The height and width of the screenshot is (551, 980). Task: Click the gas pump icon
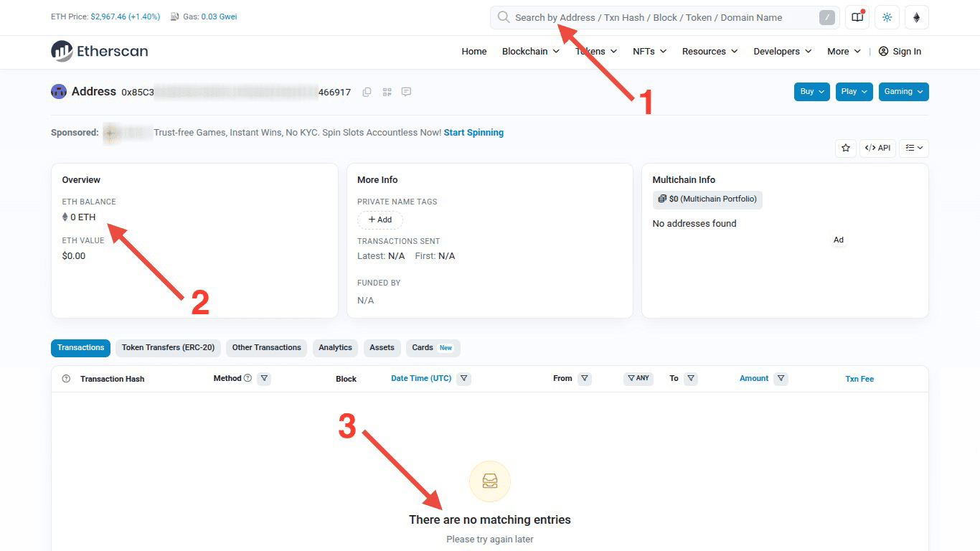click(175, 17)
